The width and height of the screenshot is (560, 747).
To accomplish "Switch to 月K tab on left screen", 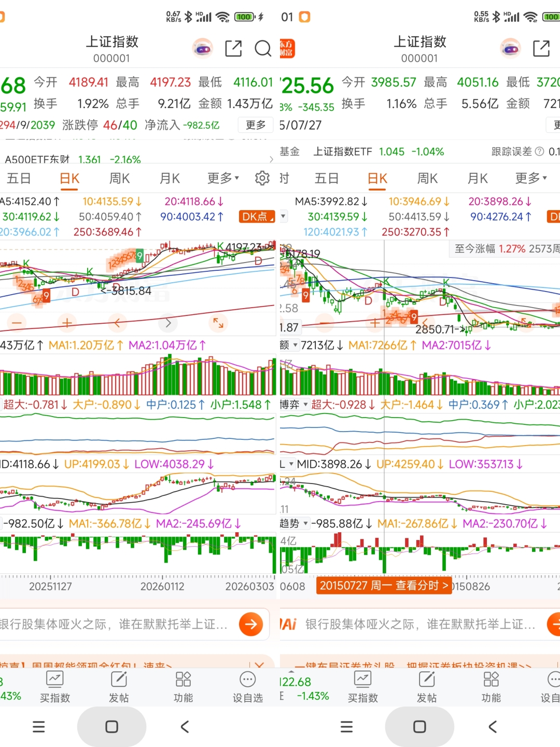I will [170, 178].
